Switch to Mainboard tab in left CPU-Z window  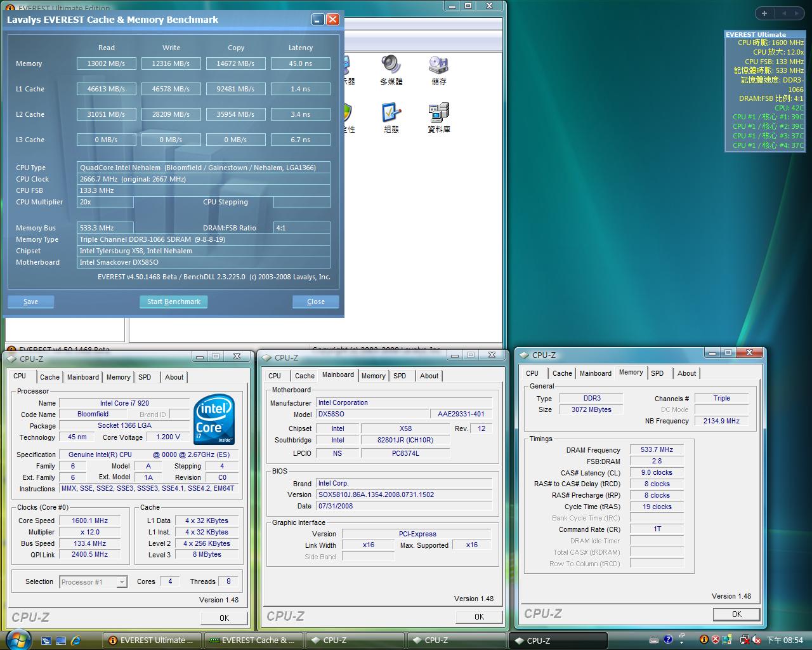pyautogui.click(x=83, y=377)
